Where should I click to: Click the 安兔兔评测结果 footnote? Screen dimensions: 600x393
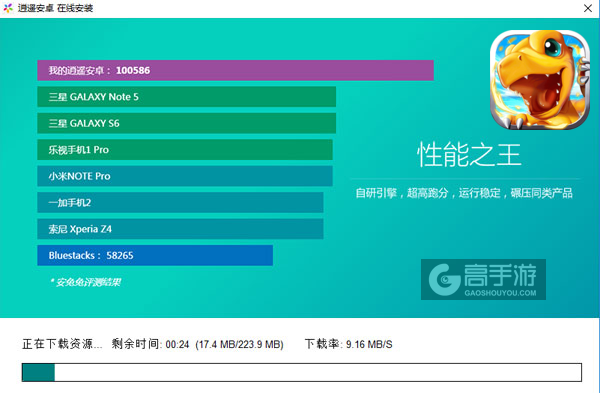point(85,282)
